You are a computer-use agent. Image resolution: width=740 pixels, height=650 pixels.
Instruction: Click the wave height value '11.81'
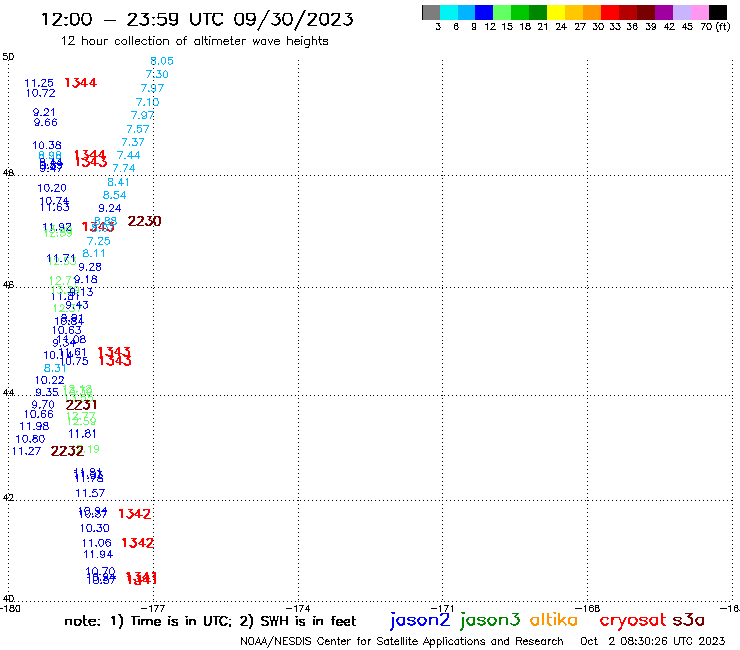[82, 434]
